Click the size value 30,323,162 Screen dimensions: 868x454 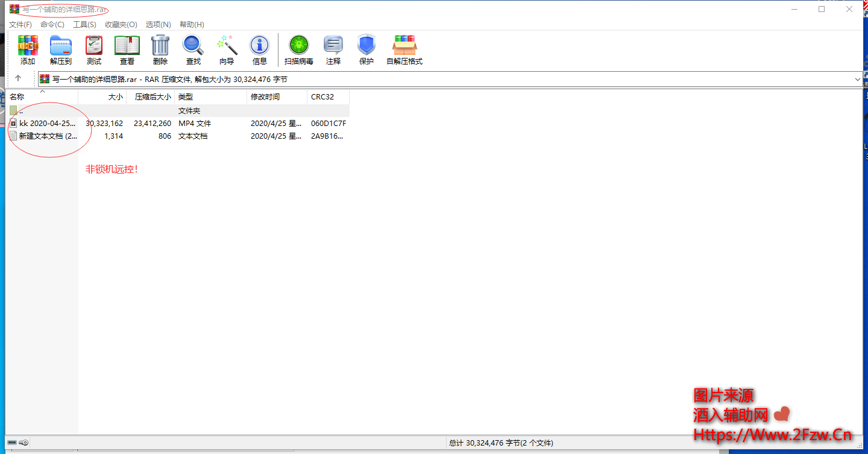point(104,124)
